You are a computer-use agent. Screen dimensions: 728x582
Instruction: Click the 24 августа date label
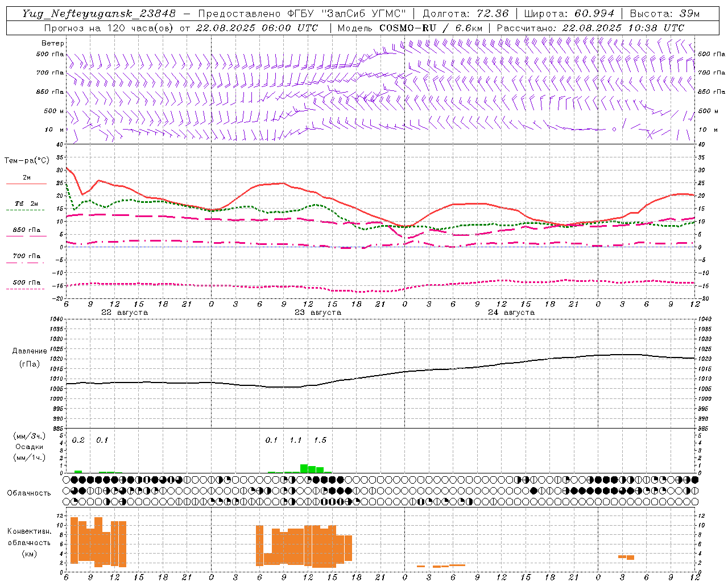pyautogui.click(x=511, y=313)
